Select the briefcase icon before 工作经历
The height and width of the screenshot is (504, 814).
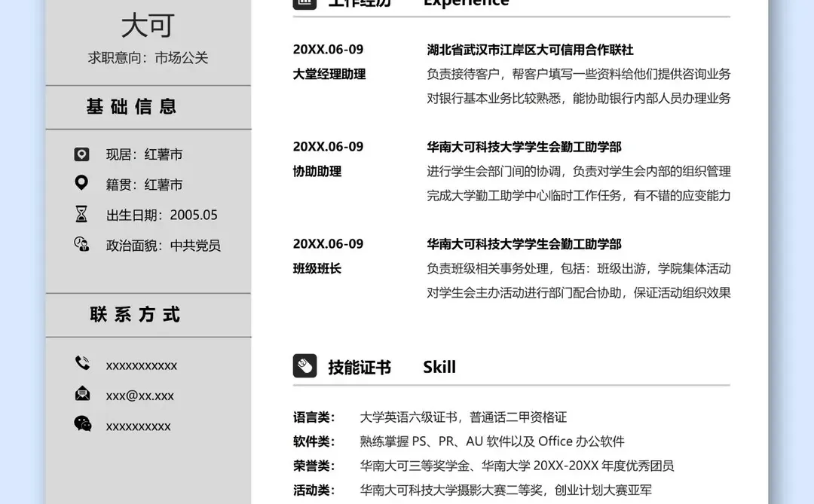tap(304, 4)
